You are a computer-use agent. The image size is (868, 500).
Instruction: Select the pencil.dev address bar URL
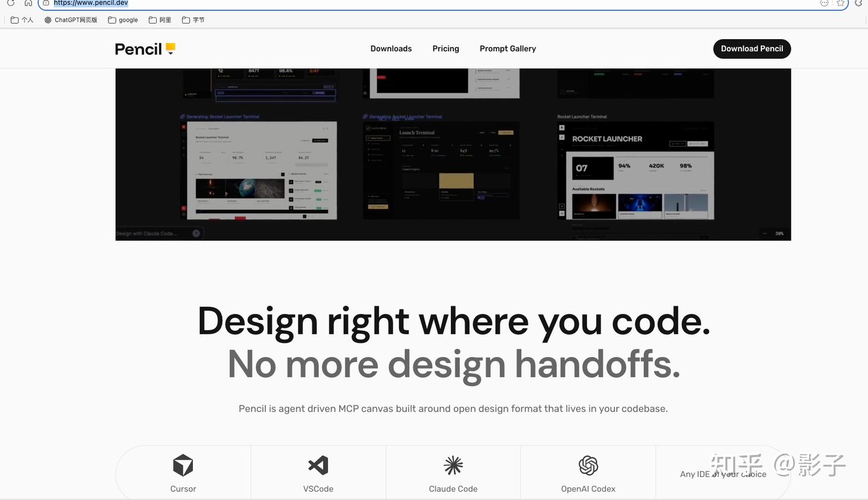[x=90, y=3]
